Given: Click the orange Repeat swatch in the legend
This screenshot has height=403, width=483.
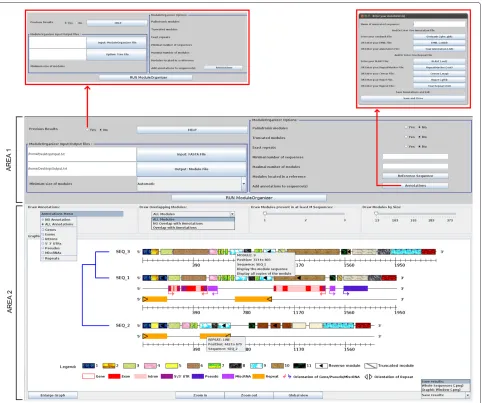Looking at the screenshot, I should [259, 376].
